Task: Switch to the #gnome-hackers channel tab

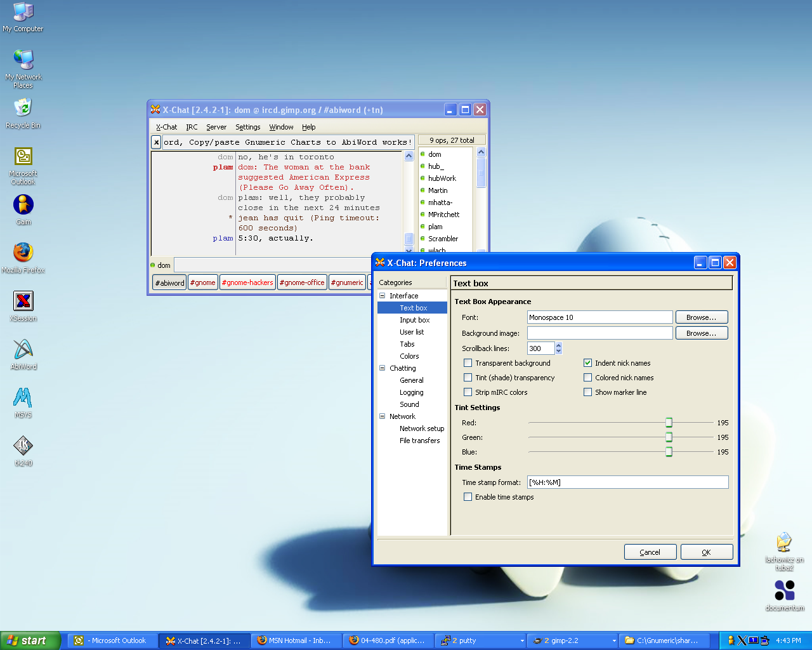Action: point(247,282)
